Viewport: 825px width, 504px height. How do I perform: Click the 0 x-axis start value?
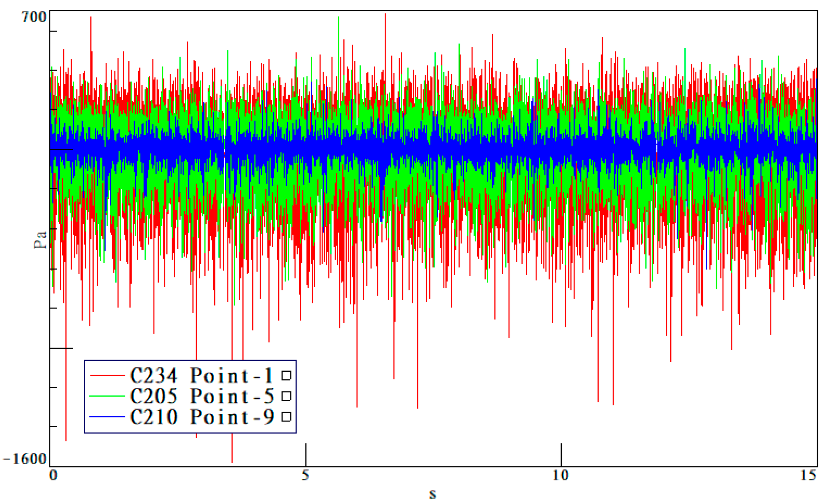(53, 475)
